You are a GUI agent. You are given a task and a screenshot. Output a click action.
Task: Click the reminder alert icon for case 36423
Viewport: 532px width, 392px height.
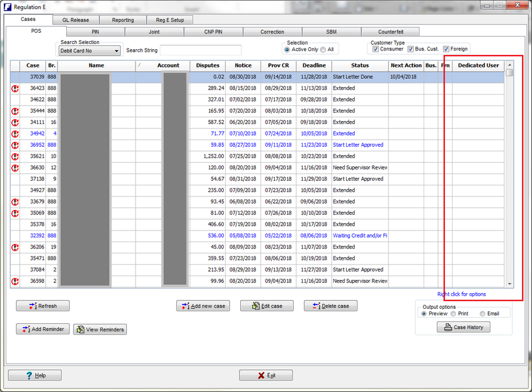15,88
